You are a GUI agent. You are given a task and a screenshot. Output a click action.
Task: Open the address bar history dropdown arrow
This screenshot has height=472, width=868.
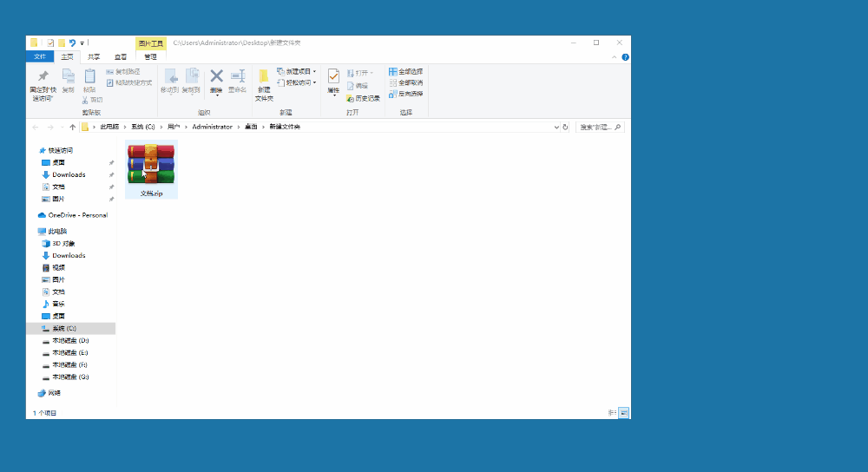[556, 127]
